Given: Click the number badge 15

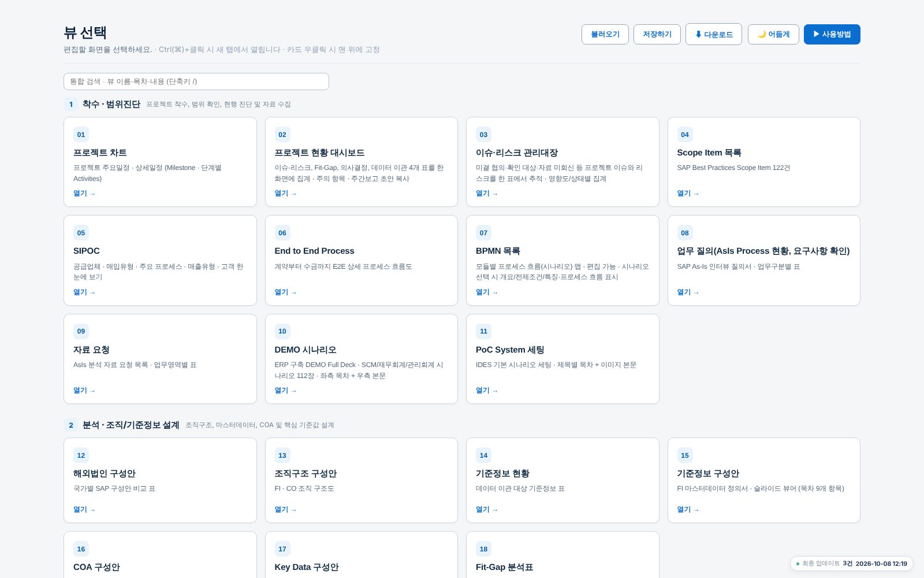Looking at the screenshot, I should 684,455.
